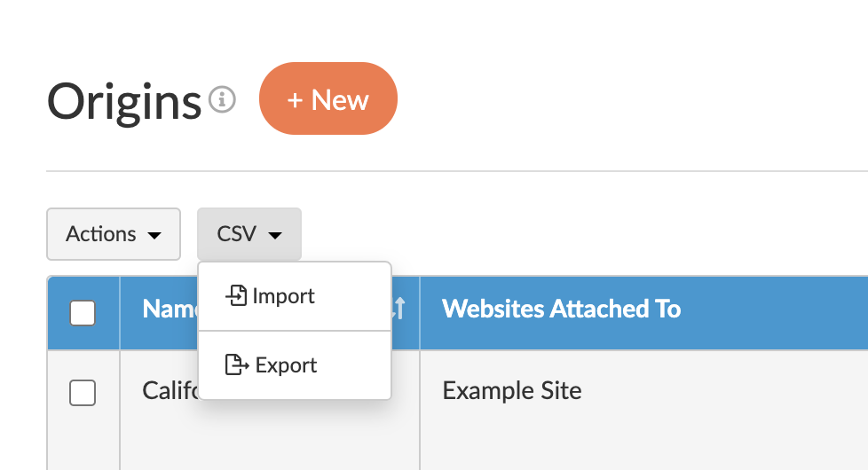Image resolution: width=868 pixels, height=470 pixels.
Task: Open the Actions dropdown
Action: pyautogui.click(x=113, y=234)
